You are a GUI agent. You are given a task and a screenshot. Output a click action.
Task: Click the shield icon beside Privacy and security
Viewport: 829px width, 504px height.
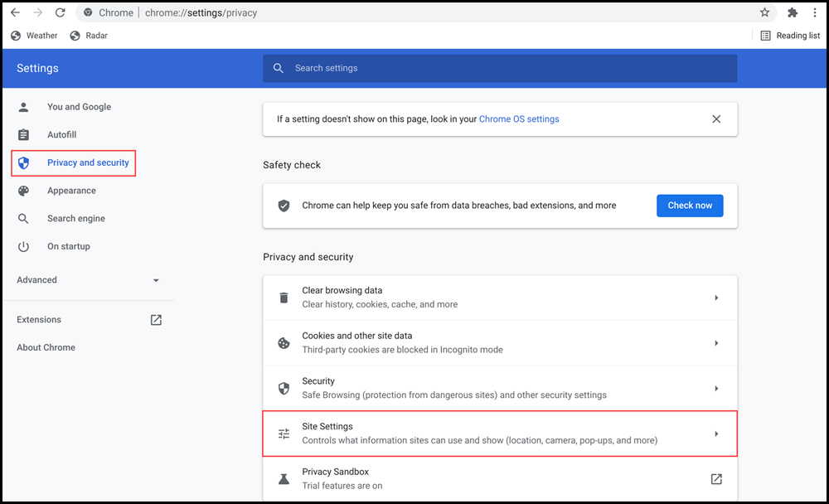pyautogui.click(x=23, y=162)
